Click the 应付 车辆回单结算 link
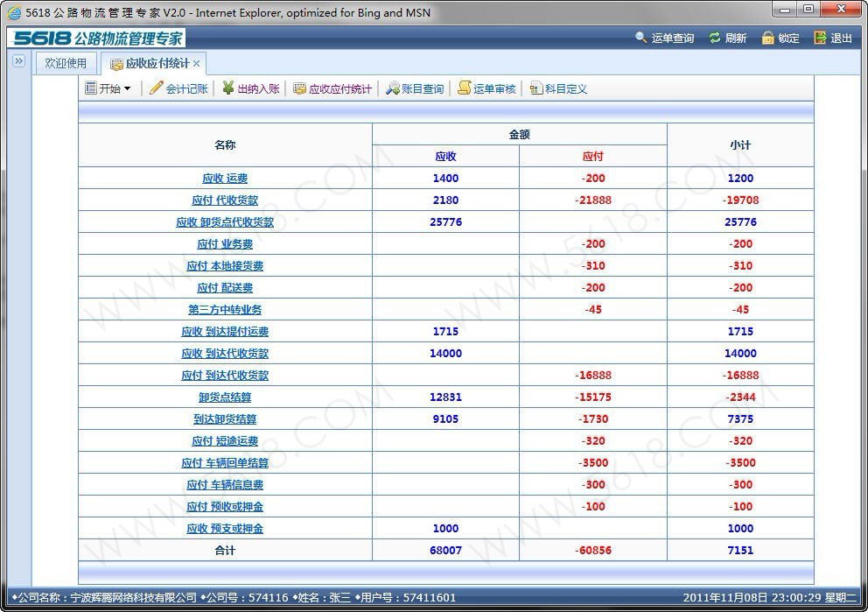This screenshot has height=612, width=868. 225,463
